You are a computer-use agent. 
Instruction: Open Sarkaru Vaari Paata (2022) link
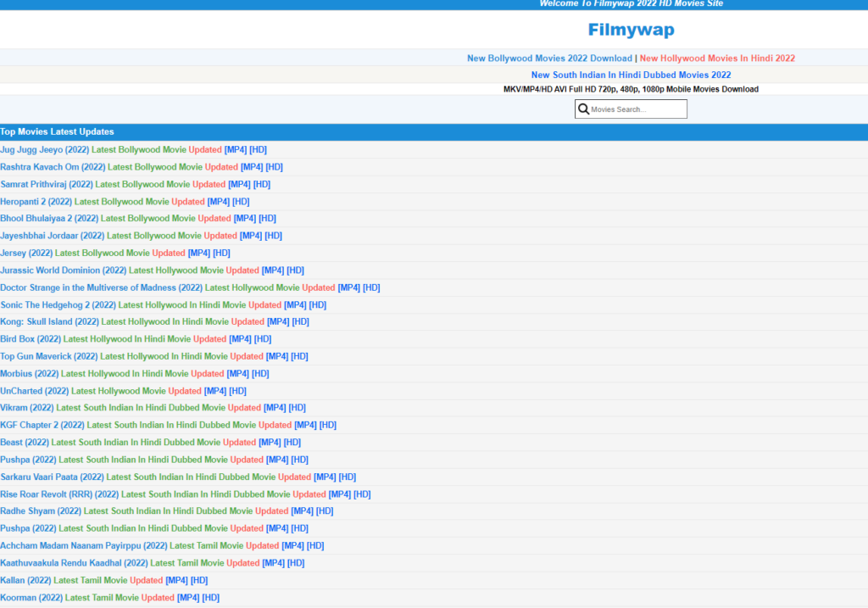pyautogui.click(x=178, y=477)
